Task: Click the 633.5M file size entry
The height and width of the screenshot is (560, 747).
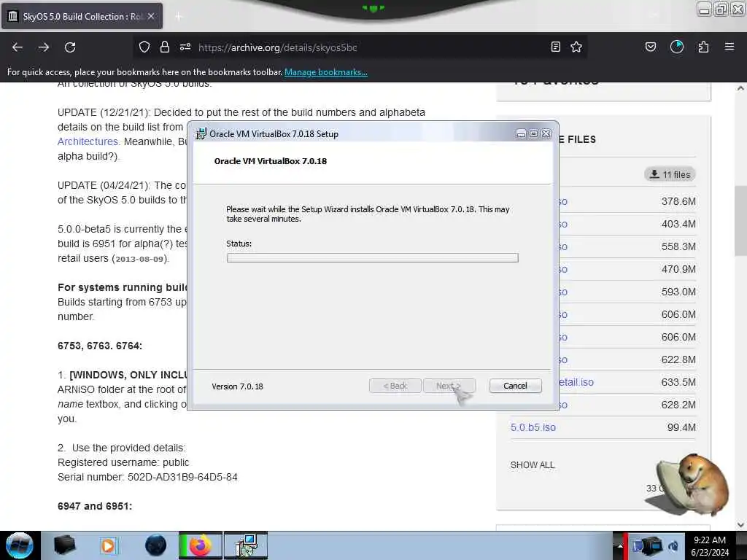Action: click(x=678, y=382)
